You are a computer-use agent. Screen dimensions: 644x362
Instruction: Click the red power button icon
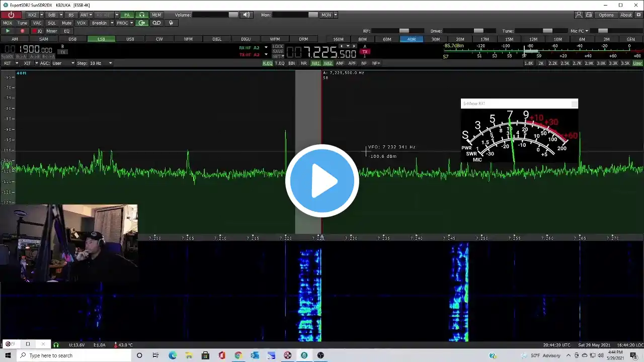coord(11,15)
